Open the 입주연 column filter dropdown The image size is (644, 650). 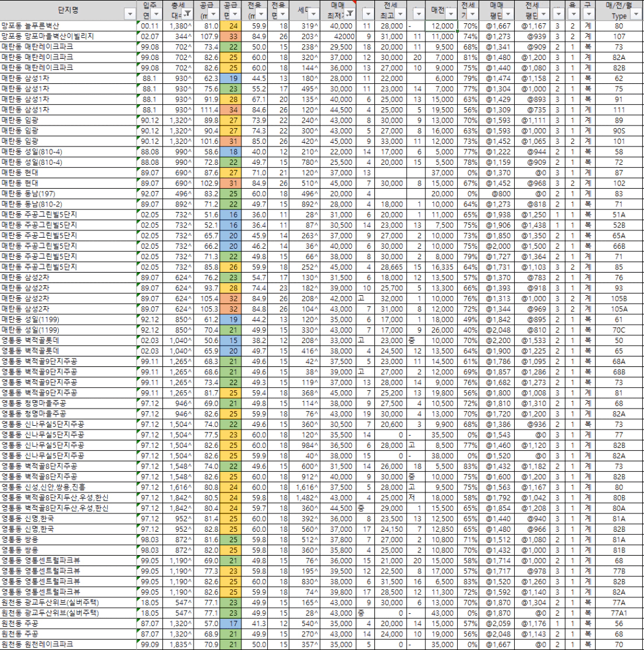pyautogui.click(x=156, y=14)
